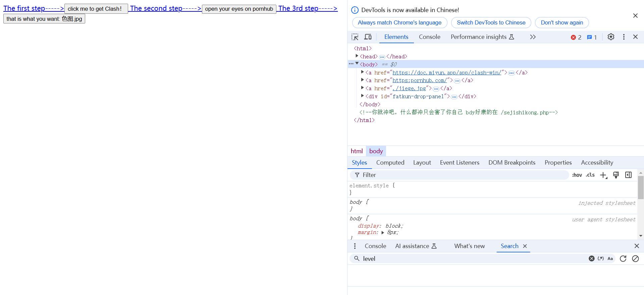
Task: Click Don't show again
Action: coord(562,22)
